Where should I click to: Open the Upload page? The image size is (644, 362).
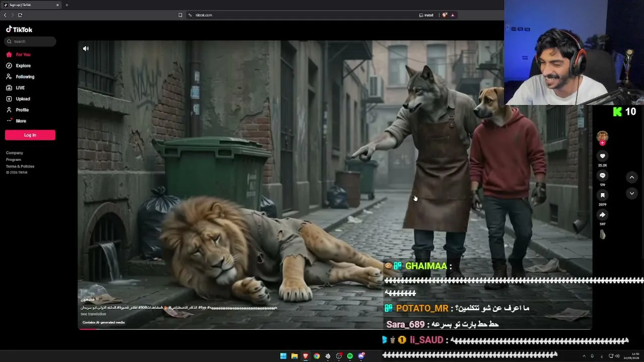18,99
